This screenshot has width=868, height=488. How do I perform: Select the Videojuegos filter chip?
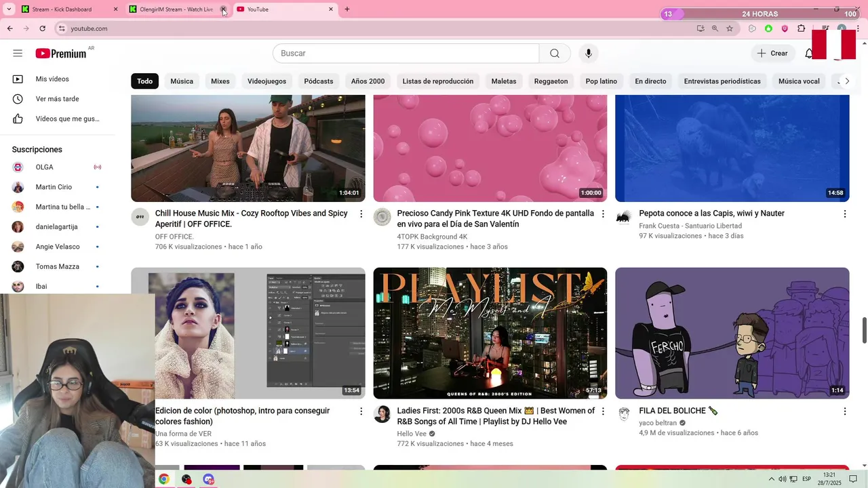(267, 81)
